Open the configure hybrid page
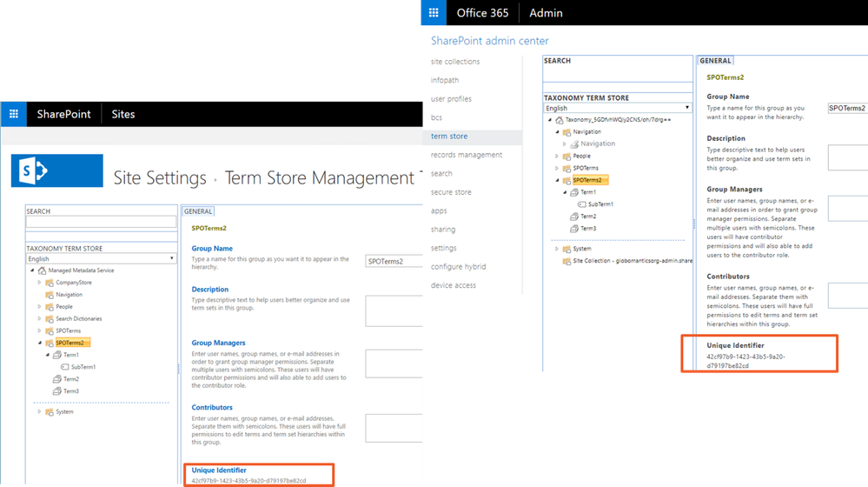 459,266
